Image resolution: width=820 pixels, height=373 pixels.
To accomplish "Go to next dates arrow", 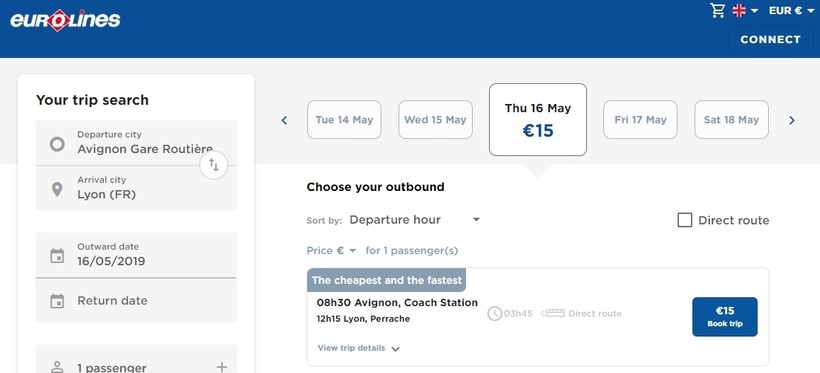I will (x=792, y=120).
